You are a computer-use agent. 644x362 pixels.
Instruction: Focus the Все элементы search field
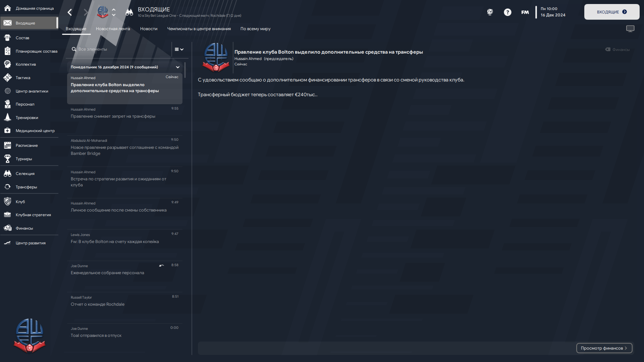121,49
